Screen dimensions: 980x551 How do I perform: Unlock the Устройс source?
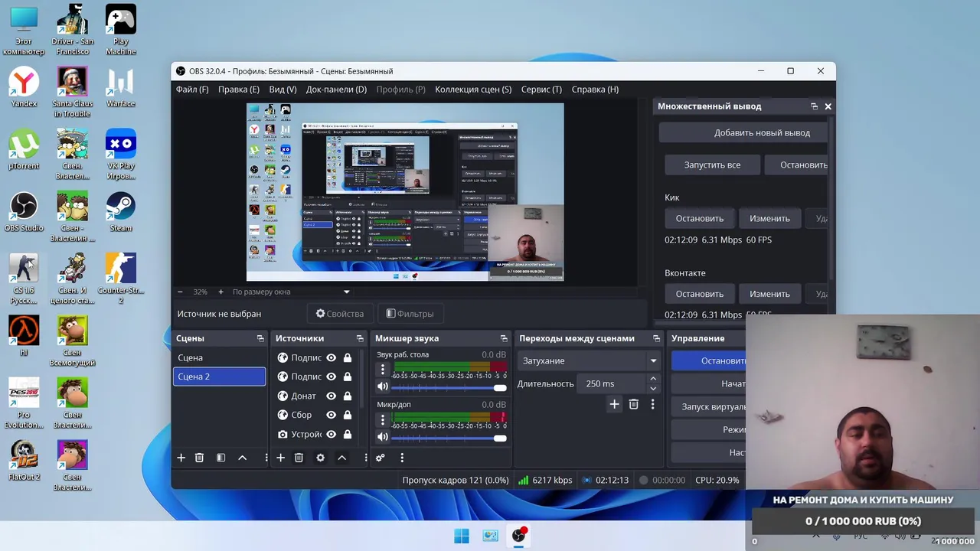[x=348, y=434]
